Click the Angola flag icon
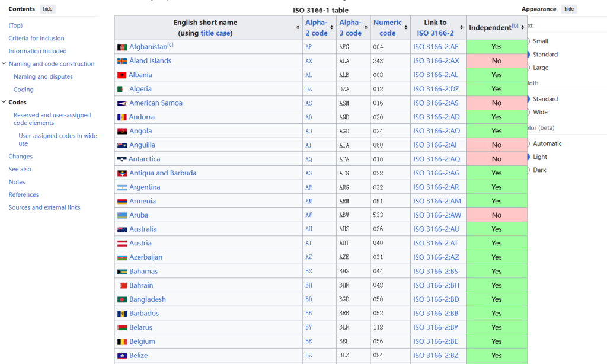 122,132
